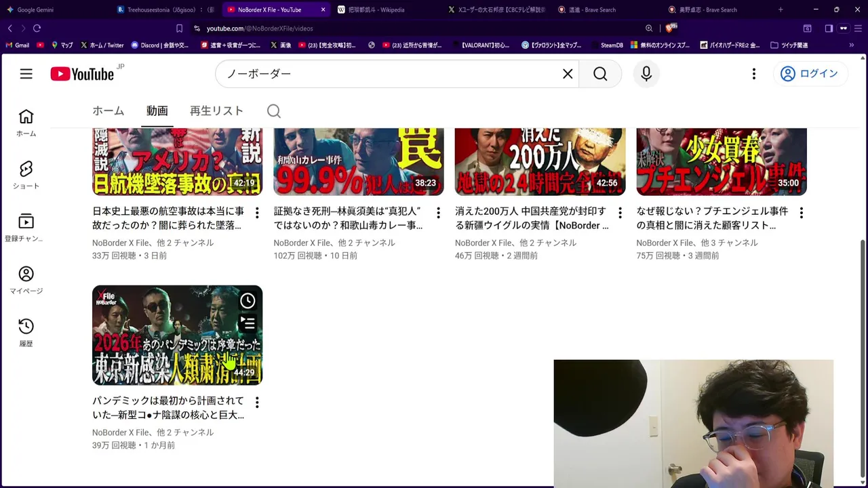Open the Discord bookmark
The image size is (868, 488).
[160, 45]
